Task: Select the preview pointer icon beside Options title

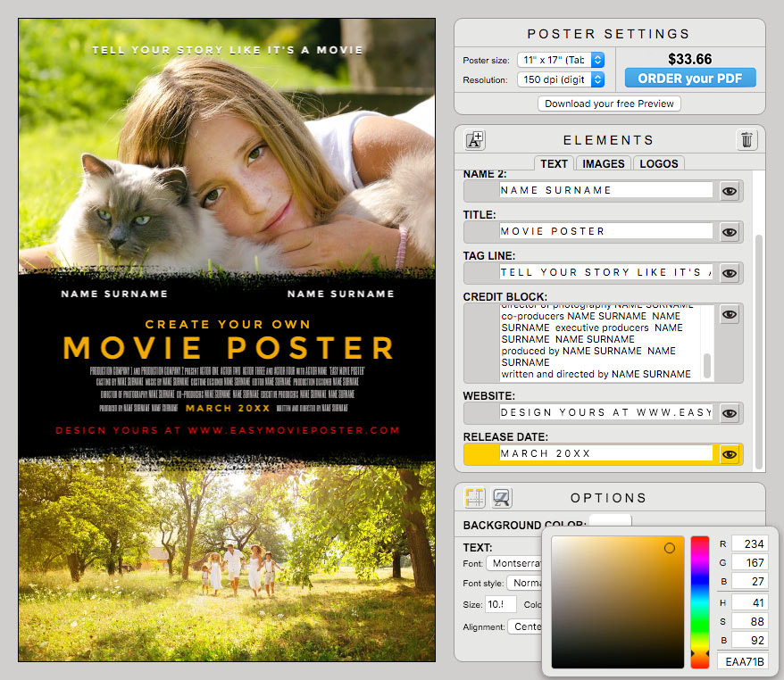Action: point(500,497)
